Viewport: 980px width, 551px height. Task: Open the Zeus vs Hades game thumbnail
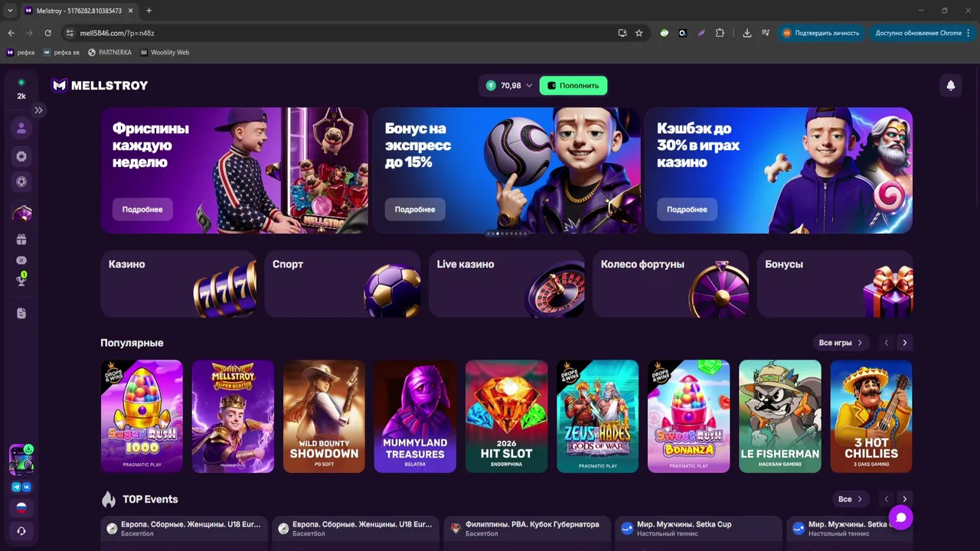coord(597,416)
